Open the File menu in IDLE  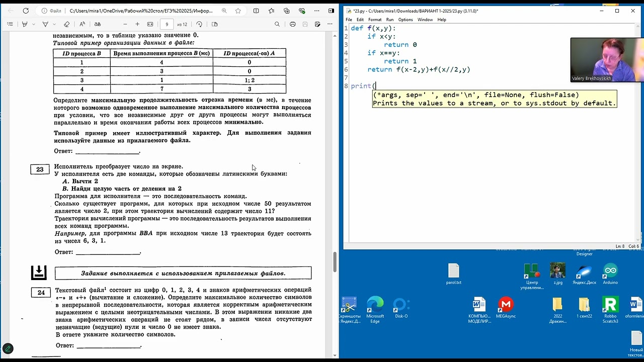[349, 20]
